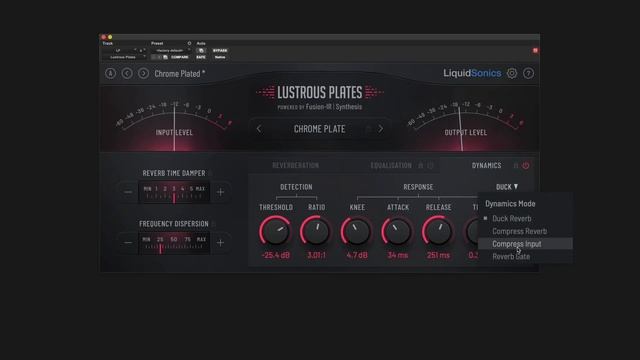Choose Compress Input dynamics mode
640x360 pixels.
tap(525, 244)
